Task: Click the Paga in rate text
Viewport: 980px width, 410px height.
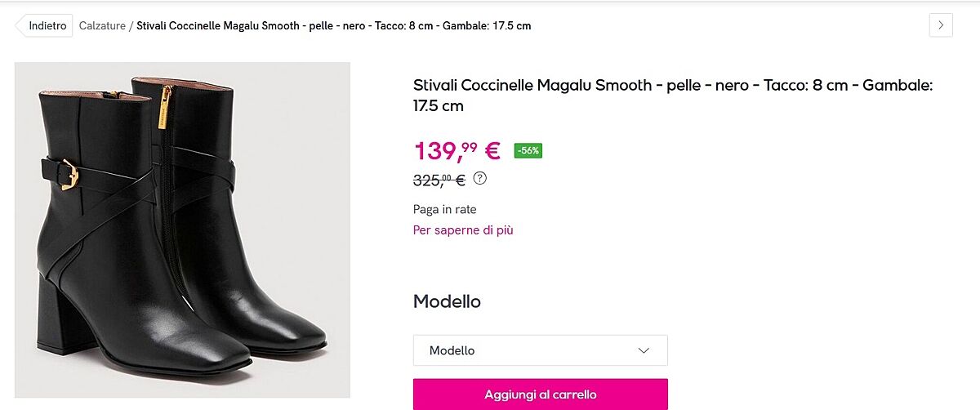Action: 445,209
